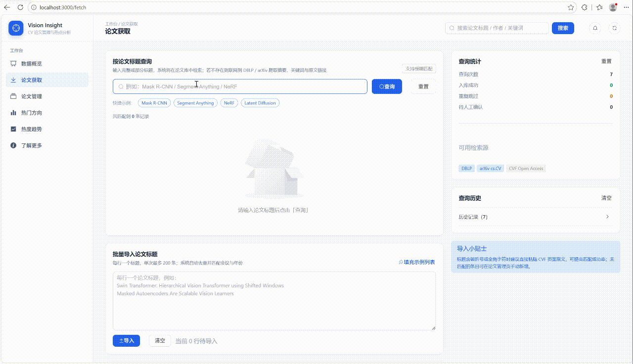
Task: Reload the browser page
Action: pos(20,7)
